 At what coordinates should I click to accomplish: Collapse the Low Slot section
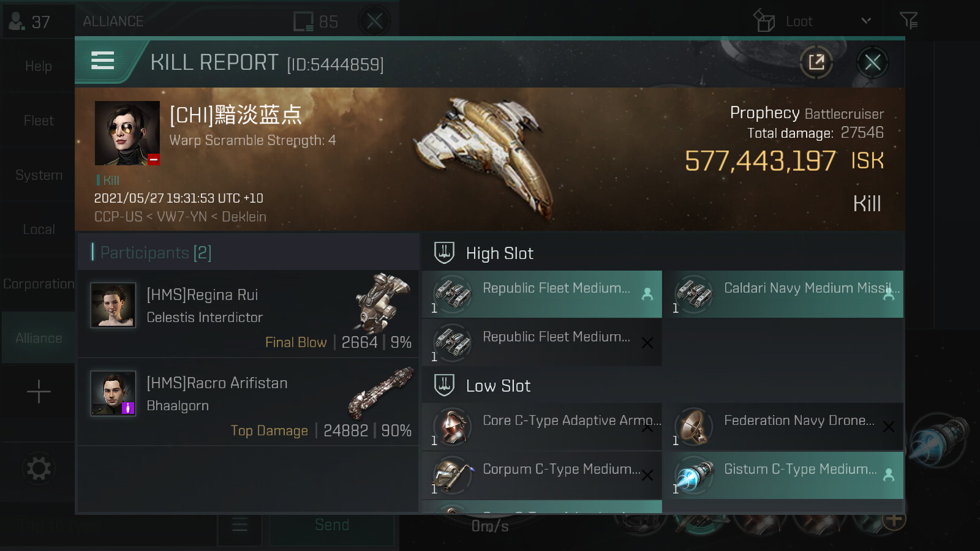(444, 385)
